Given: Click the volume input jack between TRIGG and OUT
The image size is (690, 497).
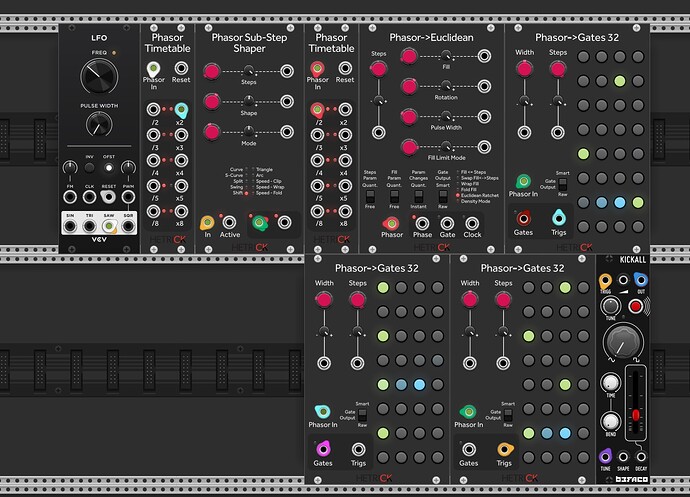Looking at the screenshot, I should tap(623, 280).
